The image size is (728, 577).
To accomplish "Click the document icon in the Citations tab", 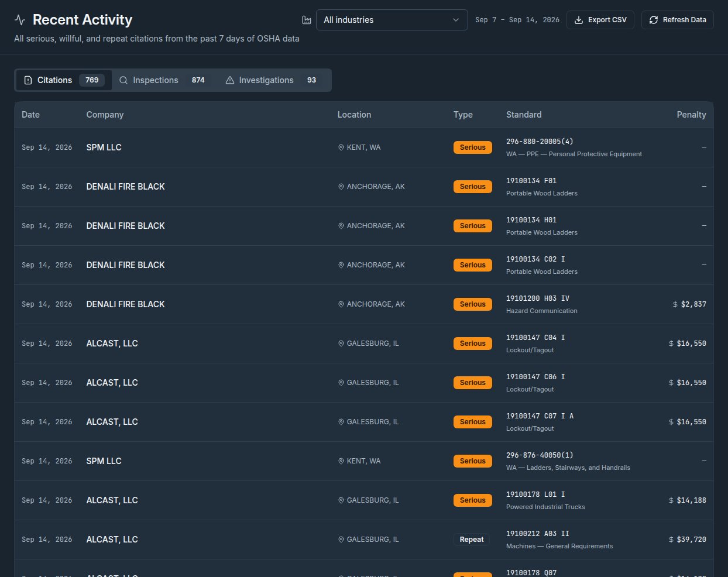I will coord(28,80).
